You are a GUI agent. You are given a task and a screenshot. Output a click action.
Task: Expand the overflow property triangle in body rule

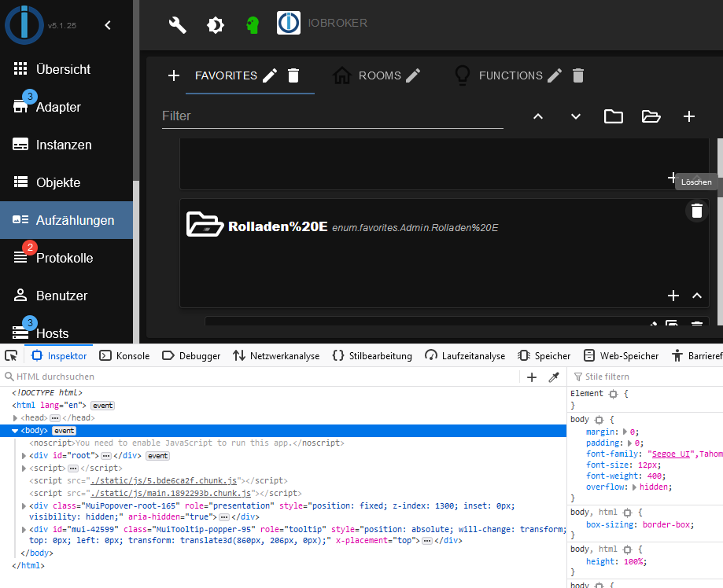[634, 487]
